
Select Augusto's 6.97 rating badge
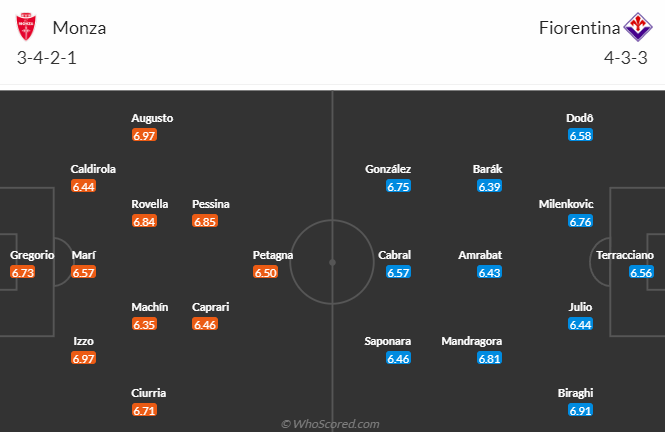[145, 135]
